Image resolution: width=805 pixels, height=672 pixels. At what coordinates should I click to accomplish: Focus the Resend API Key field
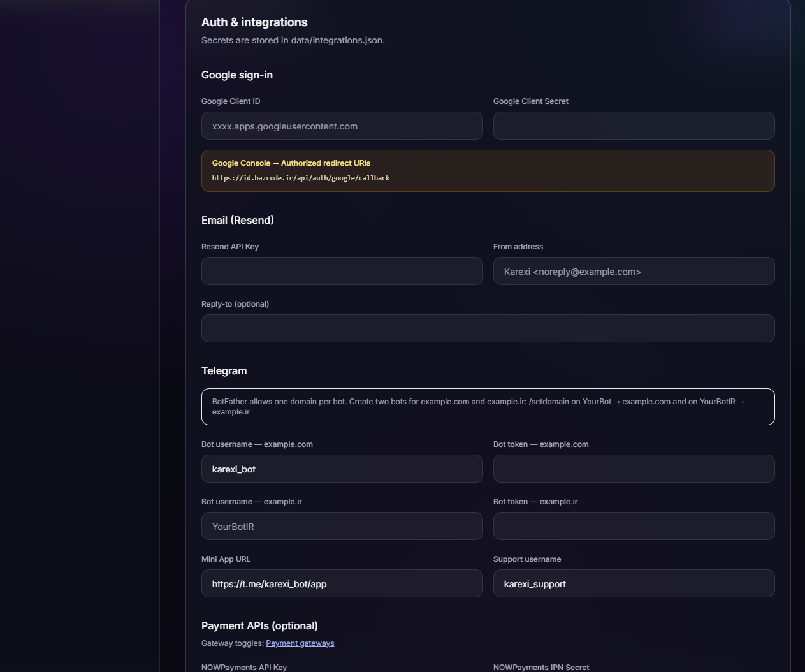tap(342, 271)
